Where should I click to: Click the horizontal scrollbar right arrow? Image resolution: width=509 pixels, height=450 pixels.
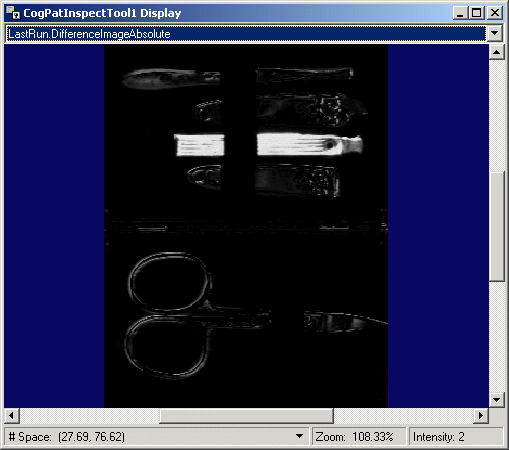pos(481,416)
